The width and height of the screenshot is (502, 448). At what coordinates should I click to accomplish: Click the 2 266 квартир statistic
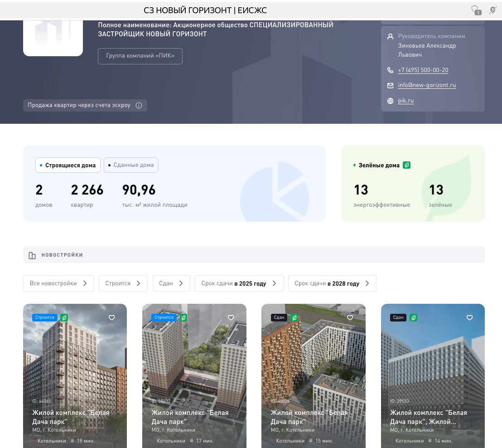[x=87, y=195]
